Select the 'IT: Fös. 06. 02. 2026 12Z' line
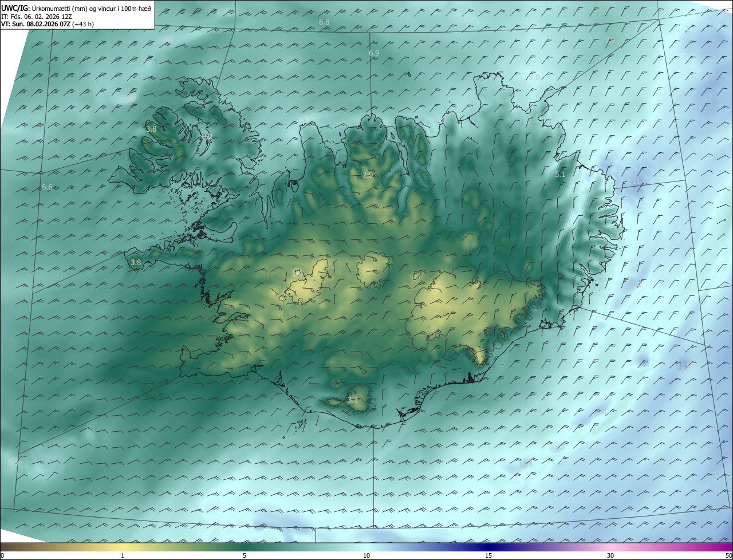The image size is (733, 560). coord(38,17)
